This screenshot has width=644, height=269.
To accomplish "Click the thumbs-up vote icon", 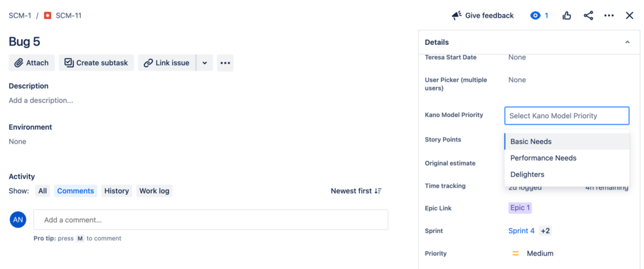I will pos(567,16).
